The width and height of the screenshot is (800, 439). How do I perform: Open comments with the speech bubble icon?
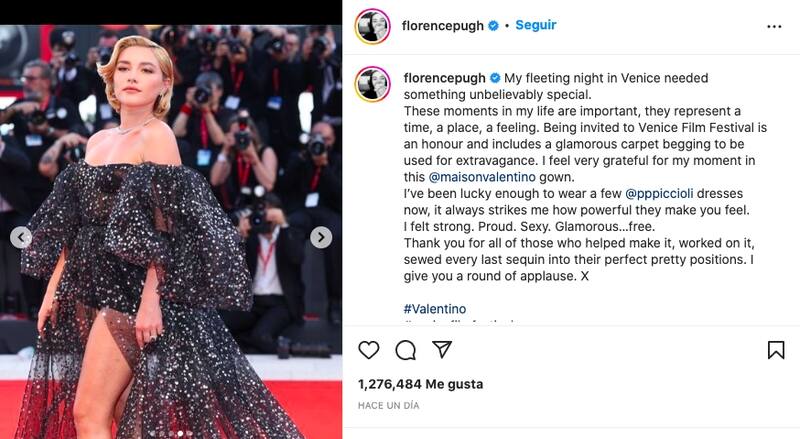click(x=406, y=350)
